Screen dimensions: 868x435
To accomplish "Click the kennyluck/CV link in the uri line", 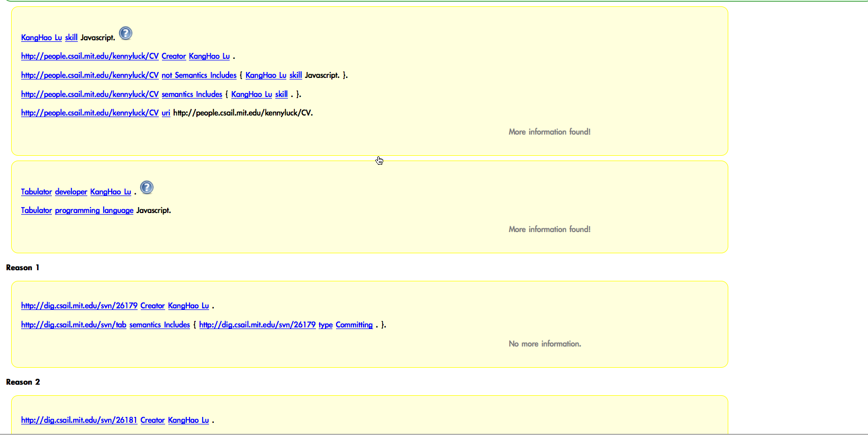I will 89,113.
